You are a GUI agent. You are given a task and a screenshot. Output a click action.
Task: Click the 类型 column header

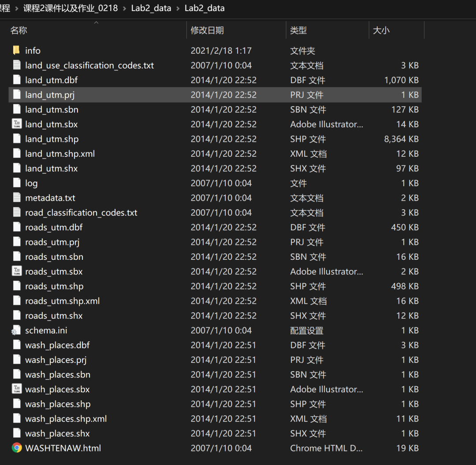[x=298, y=30]
